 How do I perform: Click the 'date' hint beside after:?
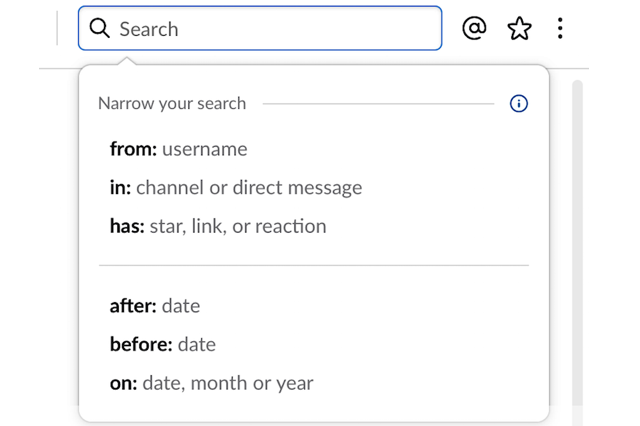[181, 306]
